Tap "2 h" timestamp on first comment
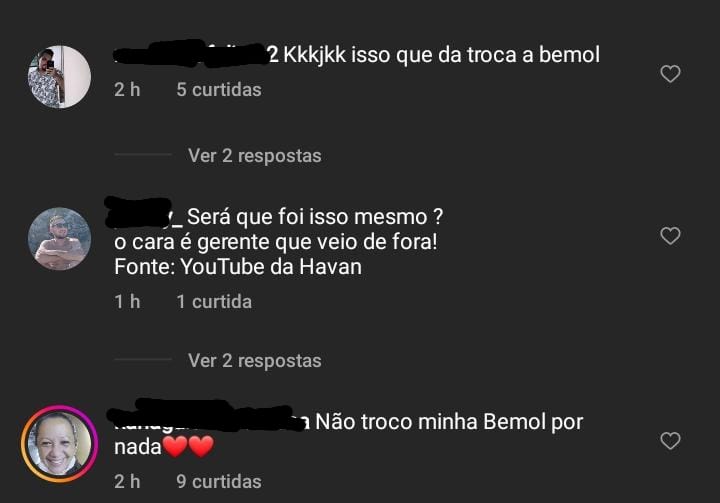This screenshot has width=720, height=503. pyautogui.click(x=127, y=90)
